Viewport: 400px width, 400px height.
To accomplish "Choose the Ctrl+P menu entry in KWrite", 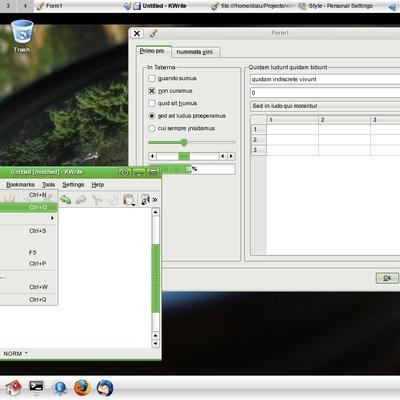I will pos(29,263).
